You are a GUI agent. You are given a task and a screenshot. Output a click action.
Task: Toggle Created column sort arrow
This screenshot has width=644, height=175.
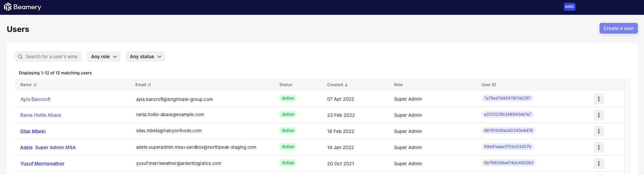point(346,85)
